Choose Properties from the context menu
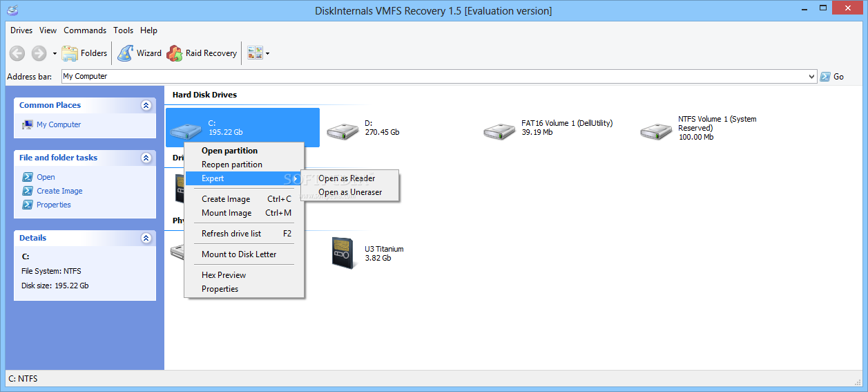This screenshot has height=392, width=868. (244, 289)
